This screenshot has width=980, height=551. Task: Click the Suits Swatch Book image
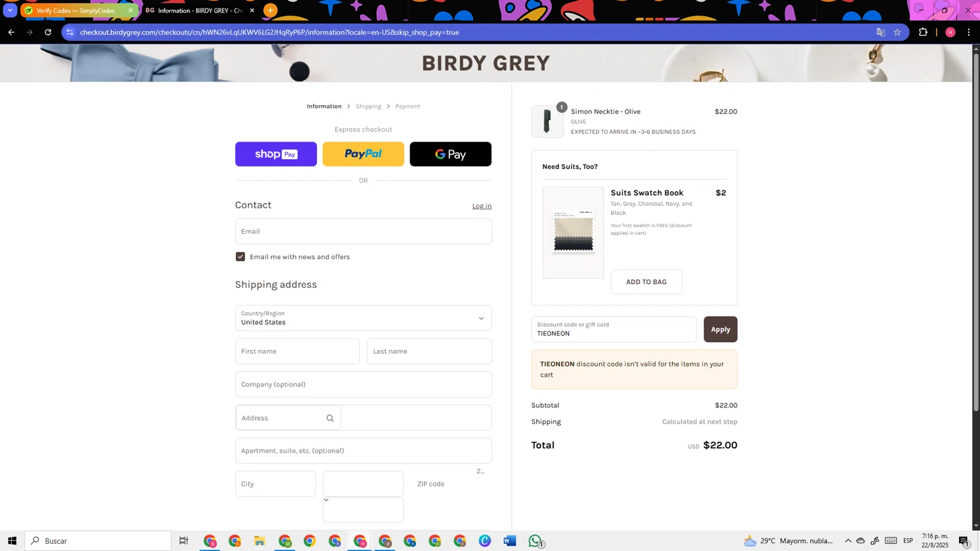click(x=573, y=232)
